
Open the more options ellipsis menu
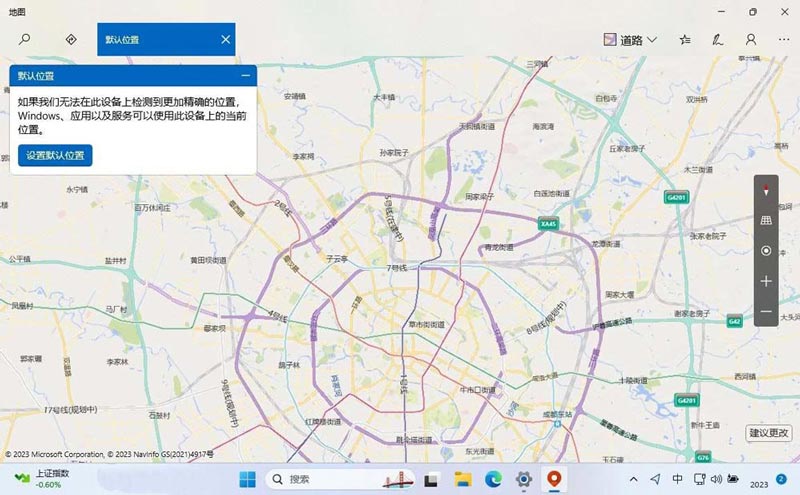[783, 40]
